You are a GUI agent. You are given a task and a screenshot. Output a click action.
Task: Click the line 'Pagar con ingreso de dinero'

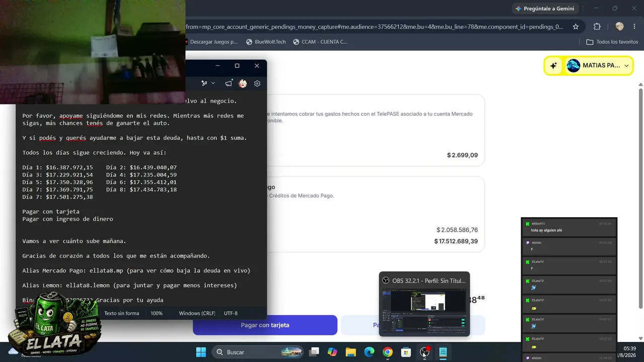pyautogui.click(x=68, y=219)
